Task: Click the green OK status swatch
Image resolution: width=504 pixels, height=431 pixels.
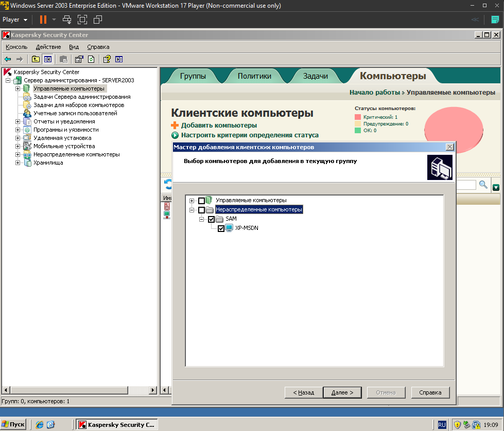Action: click(x=358, y=131)
